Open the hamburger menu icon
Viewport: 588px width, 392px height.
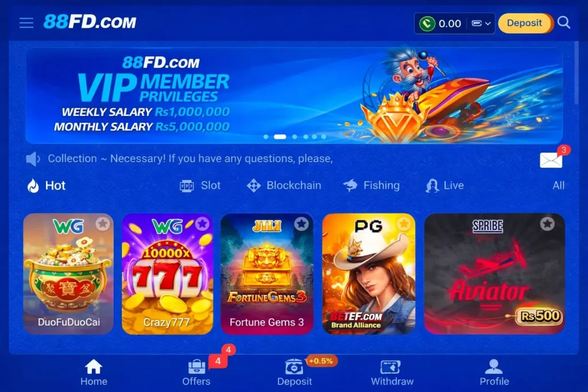[26, 23]
